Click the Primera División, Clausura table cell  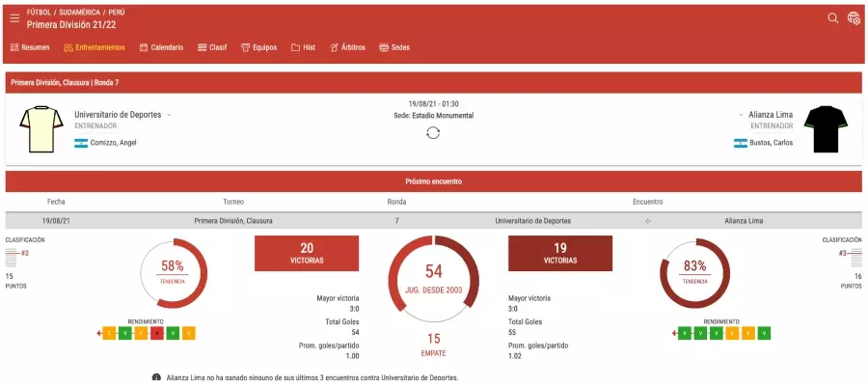tap(233, 221)
